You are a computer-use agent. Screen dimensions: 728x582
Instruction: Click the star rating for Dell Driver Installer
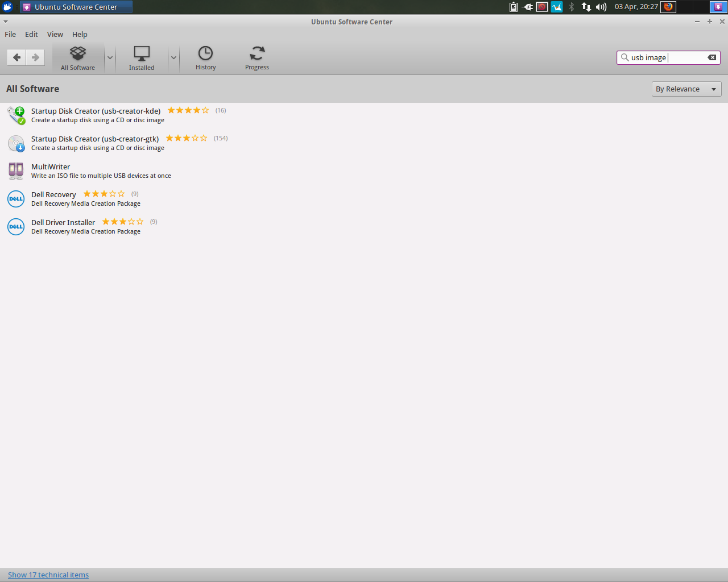coord(123,222)
